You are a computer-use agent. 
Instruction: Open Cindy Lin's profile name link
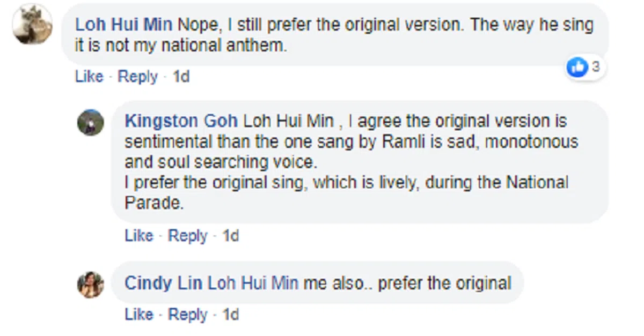tap(164, 283)
